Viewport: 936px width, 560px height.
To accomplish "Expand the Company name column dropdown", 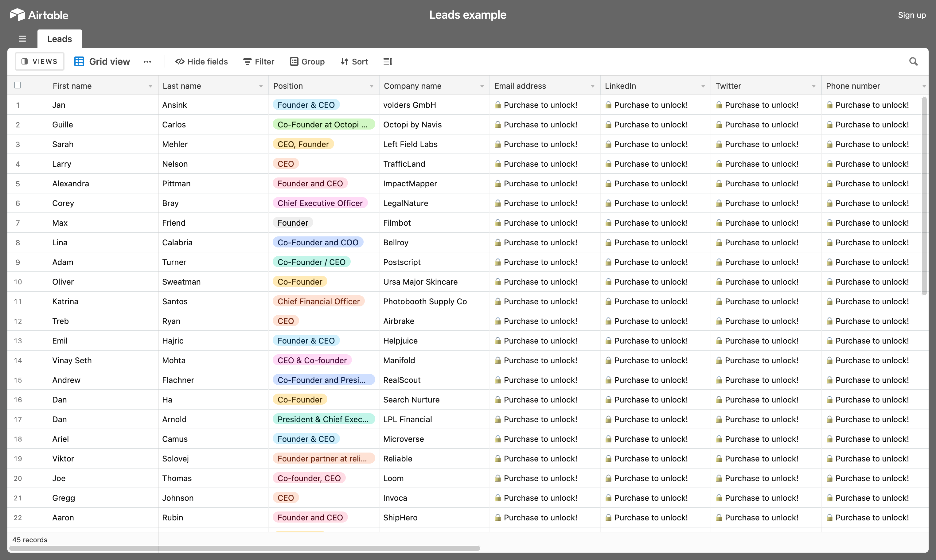I will tap(482, 86).
